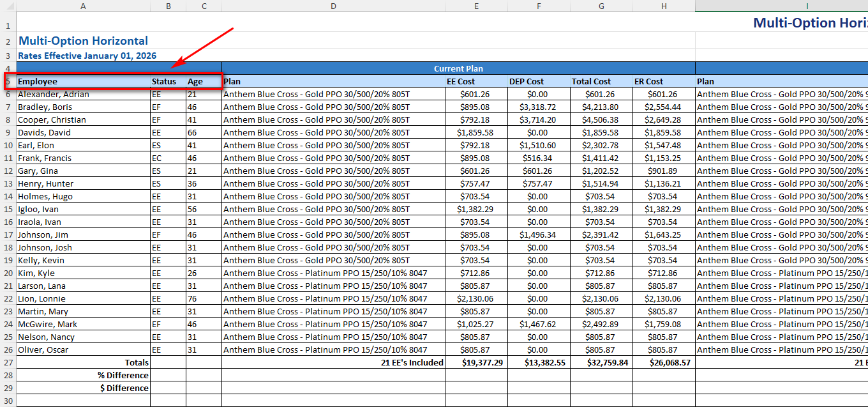The image size is (868, 407).
Task: Select the Lion, Lonnie cell
Action: (83, 298)
